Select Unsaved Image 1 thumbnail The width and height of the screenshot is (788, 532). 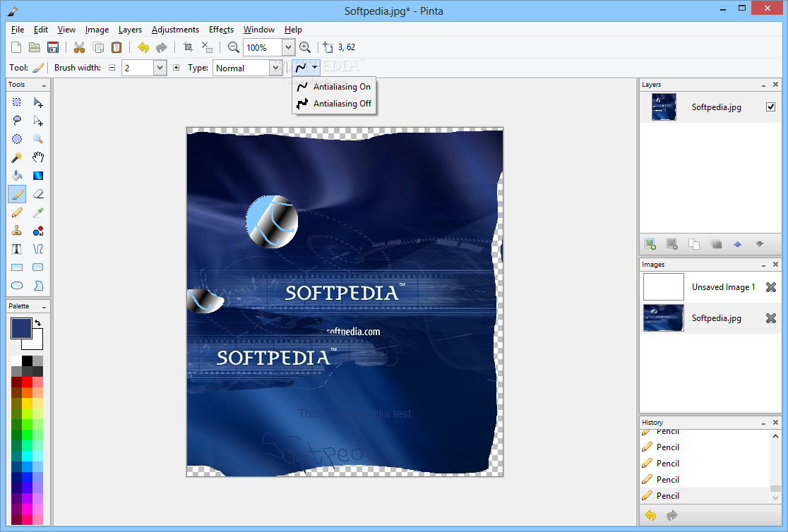coord(663,287)
